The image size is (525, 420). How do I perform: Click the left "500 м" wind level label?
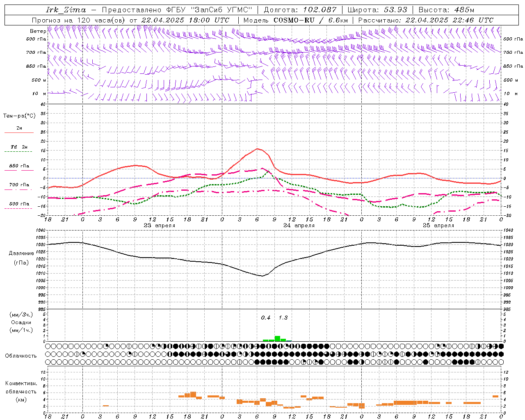tap(39, 80)
